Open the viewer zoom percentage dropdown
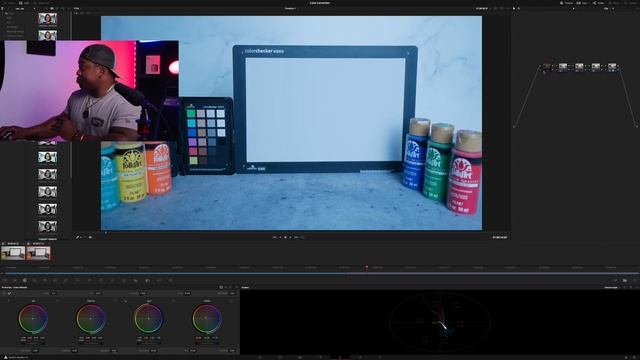The image size is (640, 360). [77, 8]
